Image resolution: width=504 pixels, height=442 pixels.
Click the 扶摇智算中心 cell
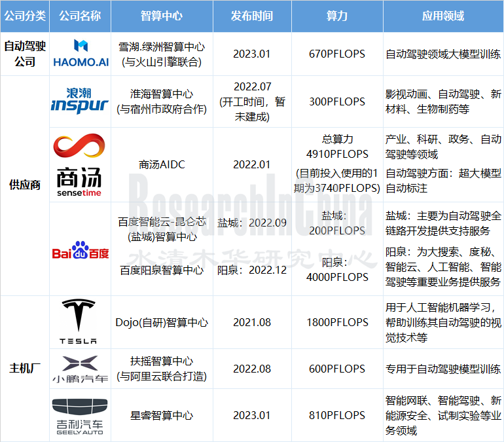pos(162,369)
